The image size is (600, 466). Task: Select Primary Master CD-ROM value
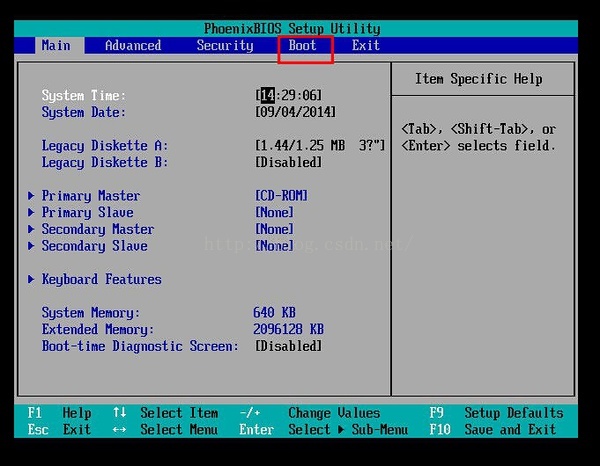pos(281,196)
